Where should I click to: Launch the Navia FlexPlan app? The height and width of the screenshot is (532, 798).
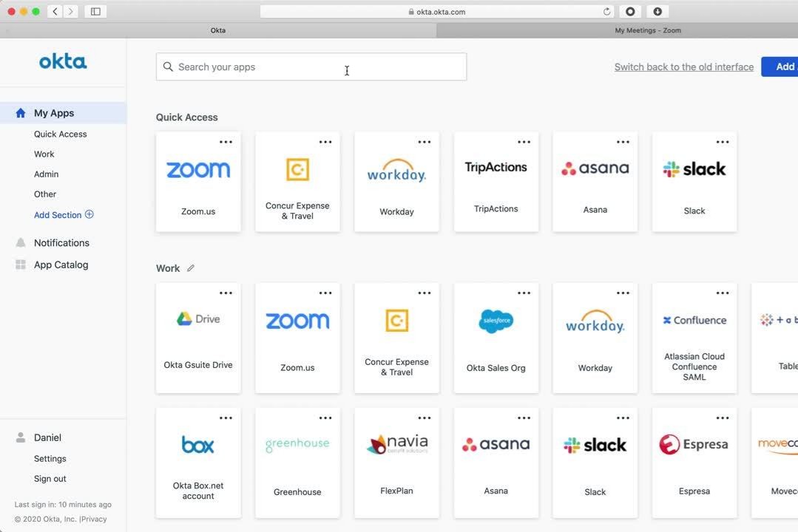[x=396, y=463]
